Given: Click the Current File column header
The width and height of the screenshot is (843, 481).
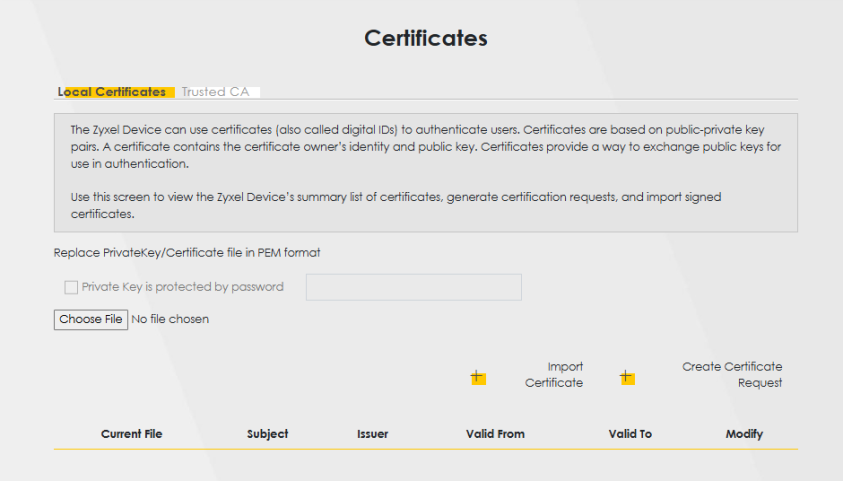Looking at the screenshot, I should [131, 434].
